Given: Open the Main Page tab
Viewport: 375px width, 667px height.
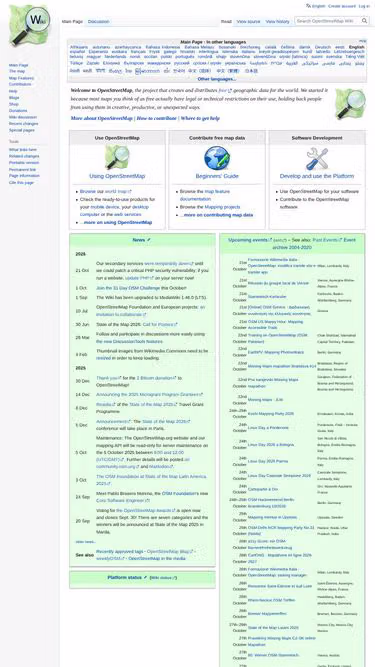Looking at the screenshot, I should point(72,22).
